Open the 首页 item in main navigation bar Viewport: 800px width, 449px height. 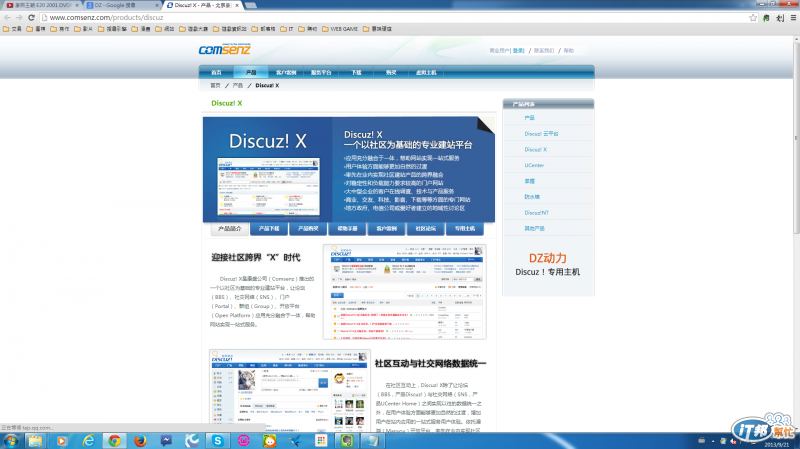coord(216,72)
